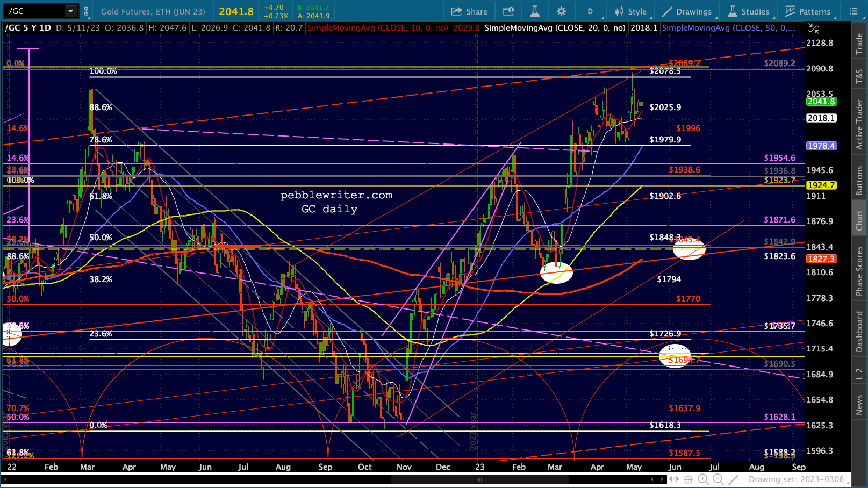Click the crosshair pan icon
Image resolution: width=868 pixels, height=488 pixels.
click(689, 479)
